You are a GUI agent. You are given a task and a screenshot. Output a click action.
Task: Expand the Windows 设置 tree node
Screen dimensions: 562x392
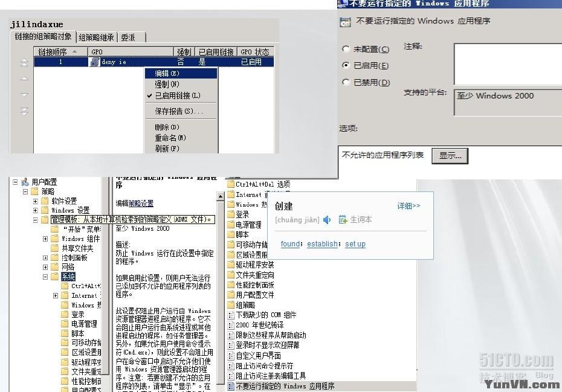pos(36,210)
